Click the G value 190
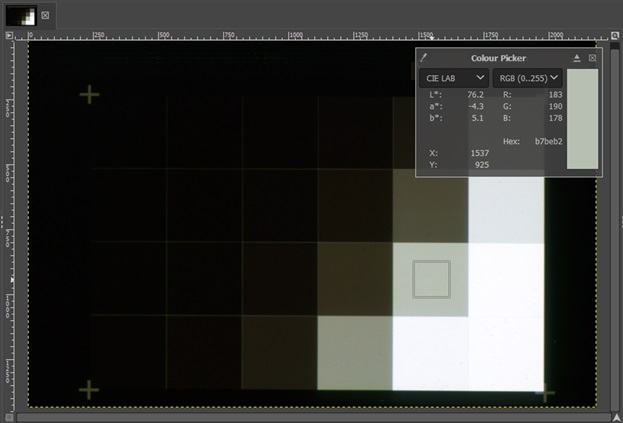 (555, 106)
